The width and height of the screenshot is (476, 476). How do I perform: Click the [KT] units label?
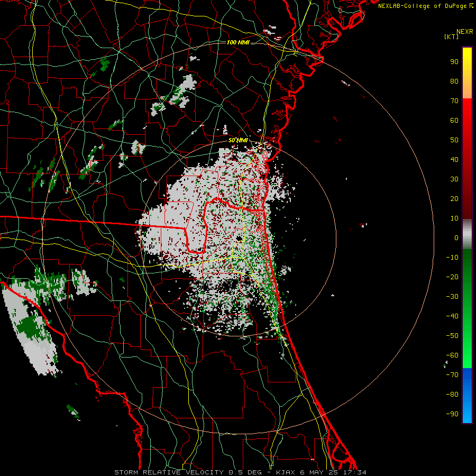(452, 36)
